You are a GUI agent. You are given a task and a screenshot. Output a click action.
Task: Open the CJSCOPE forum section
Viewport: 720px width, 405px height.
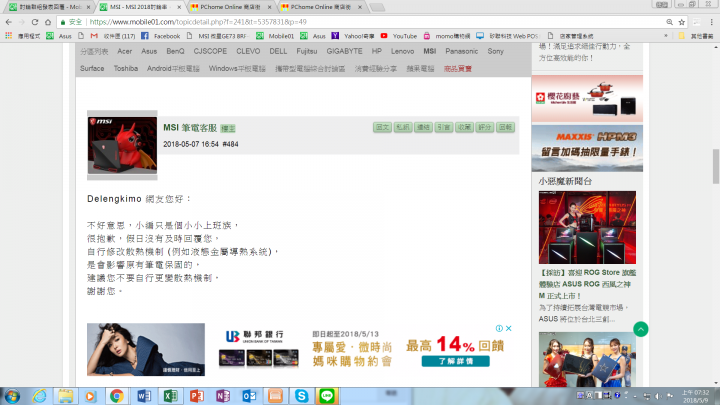[210, 51]
